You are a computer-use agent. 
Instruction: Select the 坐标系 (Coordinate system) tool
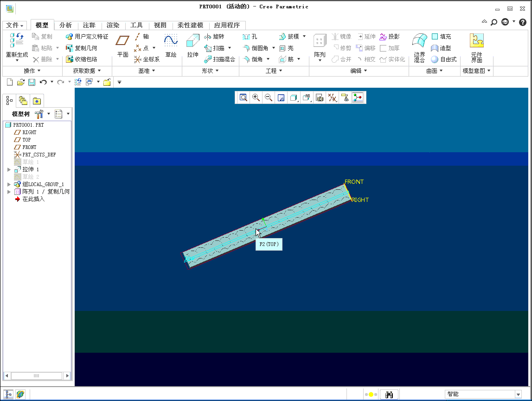(x=147, y=59)
